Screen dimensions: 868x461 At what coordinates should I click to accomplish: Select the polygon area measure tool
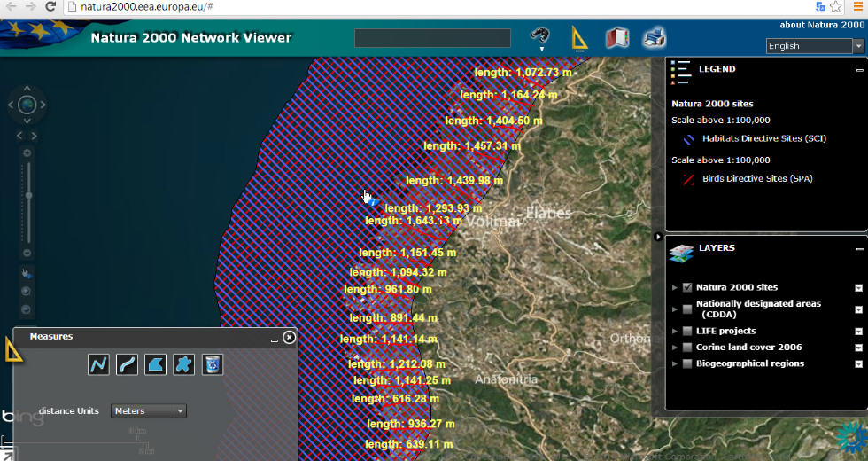[155, 364]
